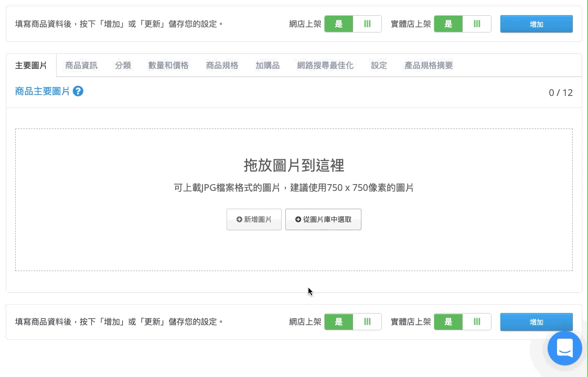Open the 網路搜尋最佳化 tab

click(x=325, y=65)
